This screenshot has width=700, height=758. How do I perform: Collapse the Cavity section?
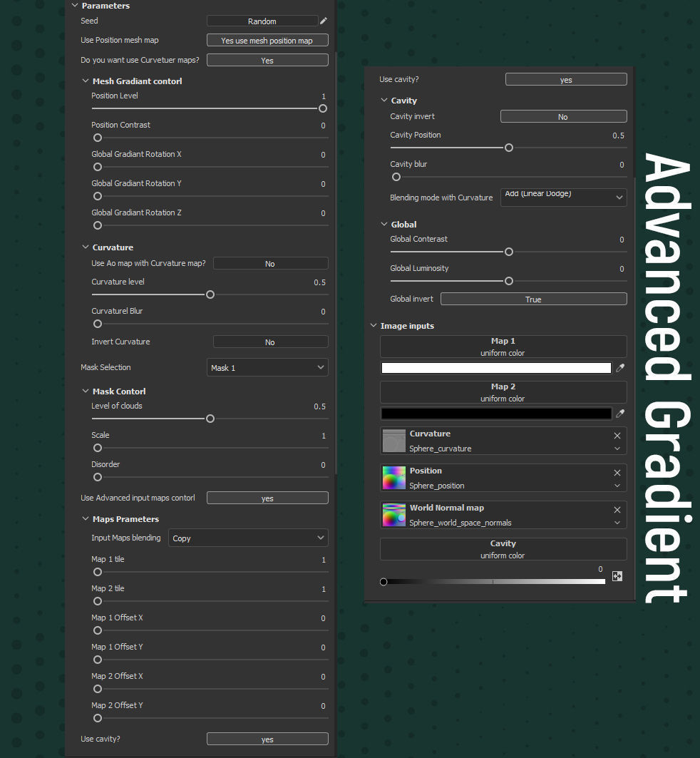point(384,100)
